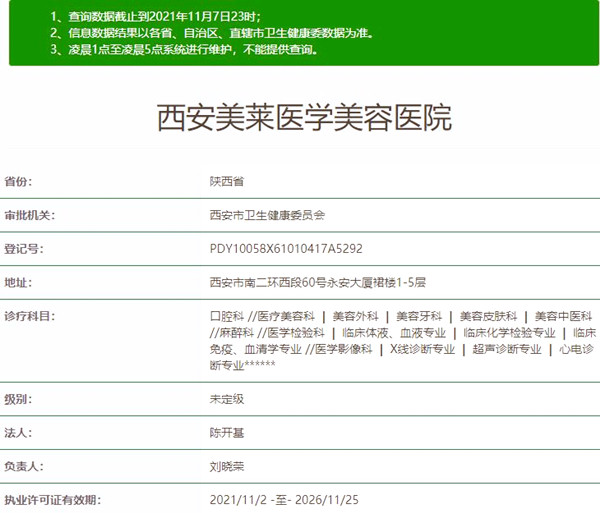
Task: Select the province value 陕西省
Action: point(227,181)
